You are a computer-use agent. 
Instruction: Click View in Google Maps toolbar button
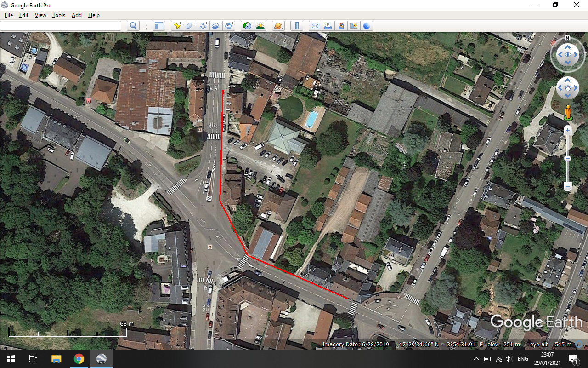pos(354,26)
